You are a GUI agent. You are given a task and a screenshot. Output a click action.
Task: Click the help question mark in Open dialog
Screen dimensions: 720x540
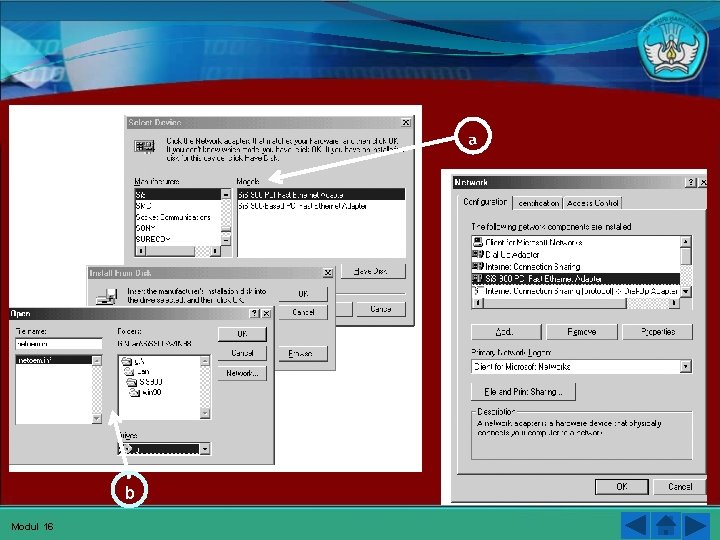255,313
